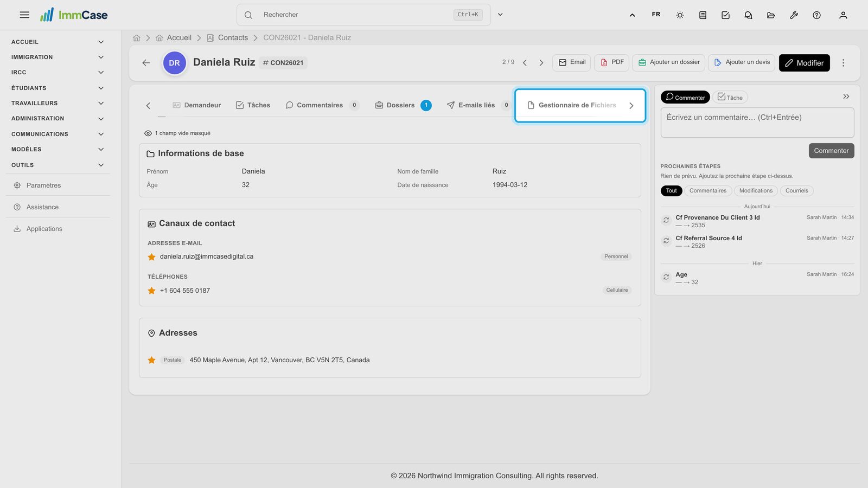
Task: Open the tasks check-square icon in top bar
Action: tap(725, 15)
